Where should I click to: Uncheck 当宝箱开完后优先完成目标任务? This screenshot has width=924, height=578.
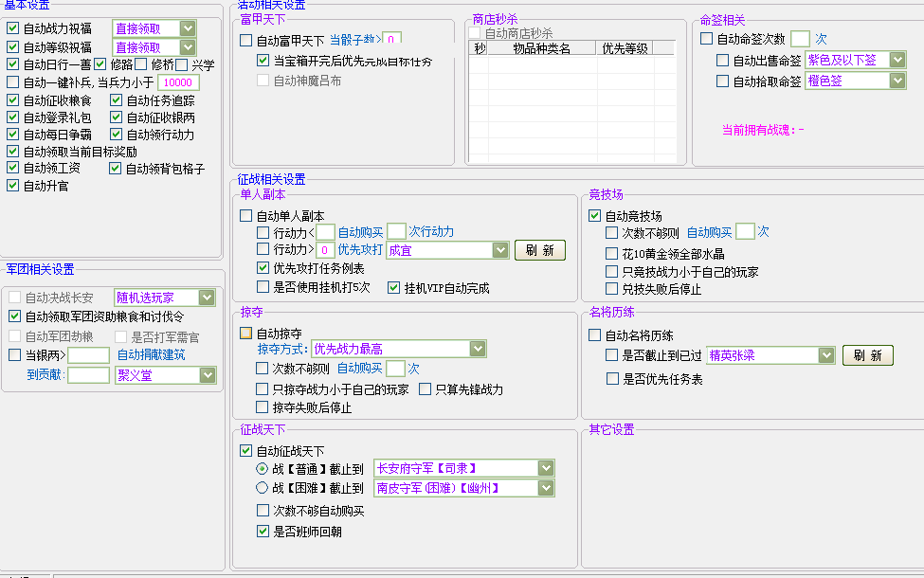(263, 60)
